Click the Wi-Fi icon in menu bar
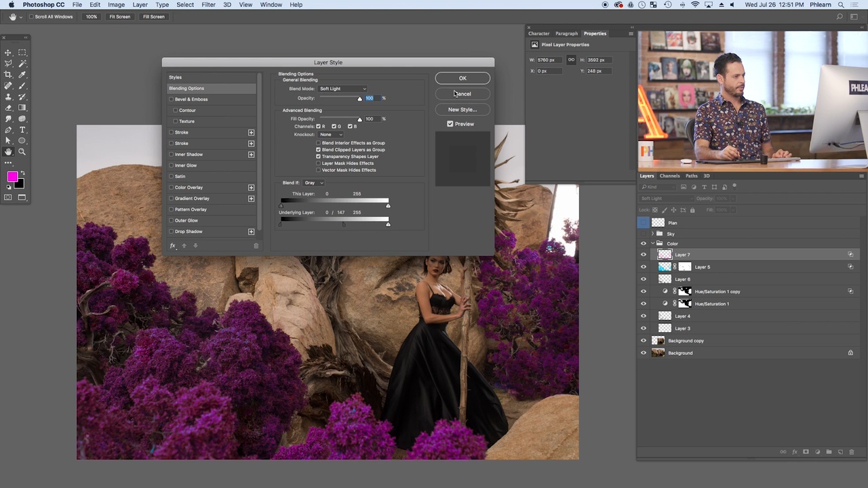Image resolution: width=868 pixels, height=488 pixels. 695,5
